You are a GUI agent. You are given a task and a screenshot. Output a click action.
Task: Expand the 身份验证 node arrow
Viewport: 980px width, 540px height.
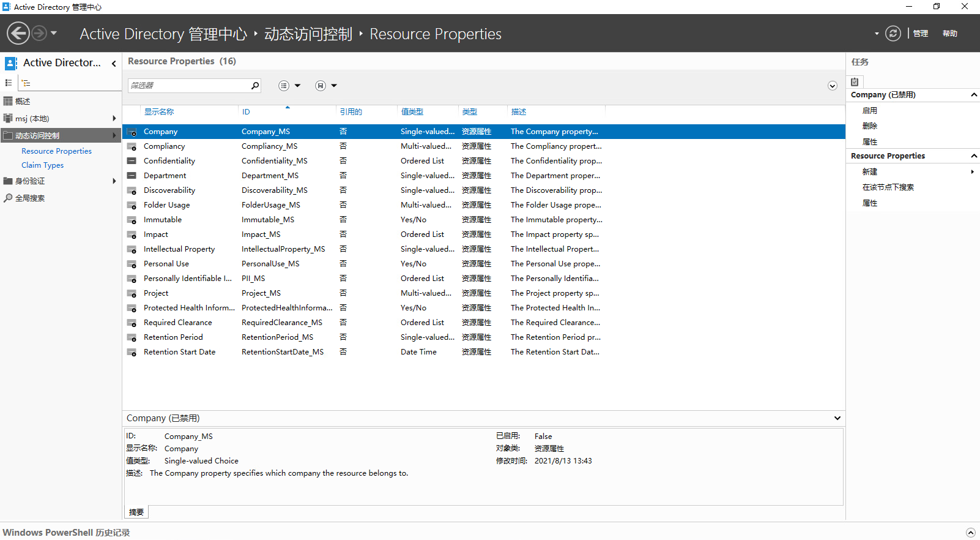pyautogui.click(x=114, y=181)
